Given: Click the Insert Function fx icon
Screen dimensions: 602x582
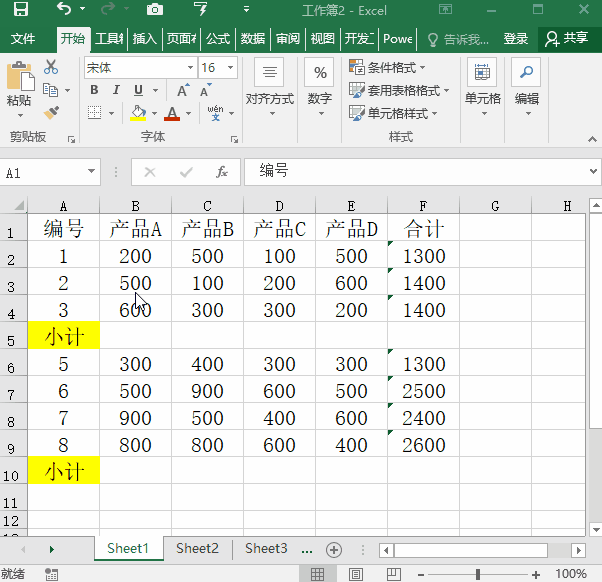Looking at the screenshot, I should [x=221, y=172].
